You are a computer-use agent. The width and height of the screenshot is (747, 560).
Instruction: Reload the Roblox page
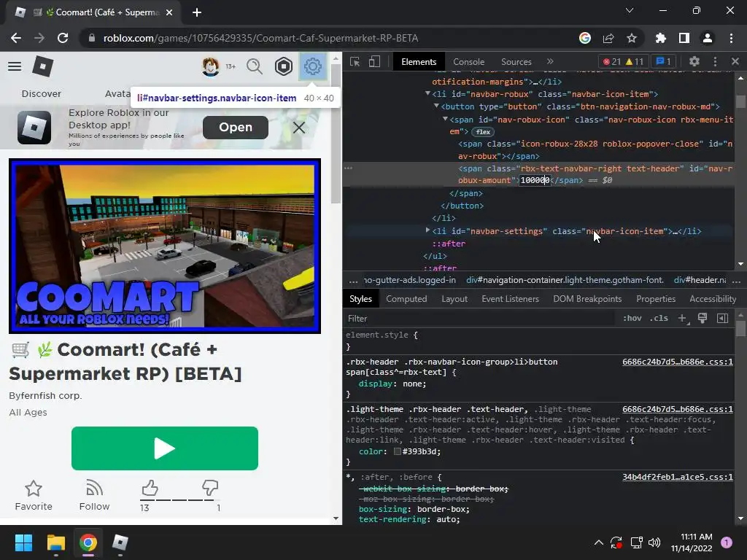63,38
